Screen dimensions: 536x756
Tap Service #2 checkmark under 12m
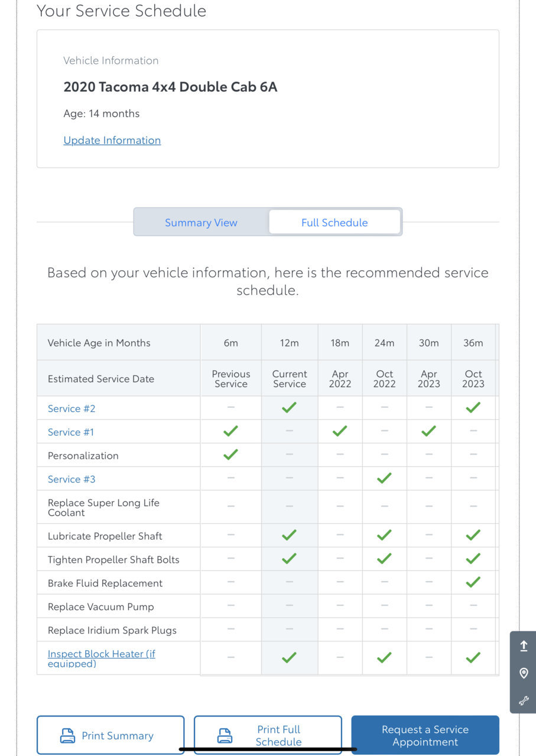click(289, 407)
